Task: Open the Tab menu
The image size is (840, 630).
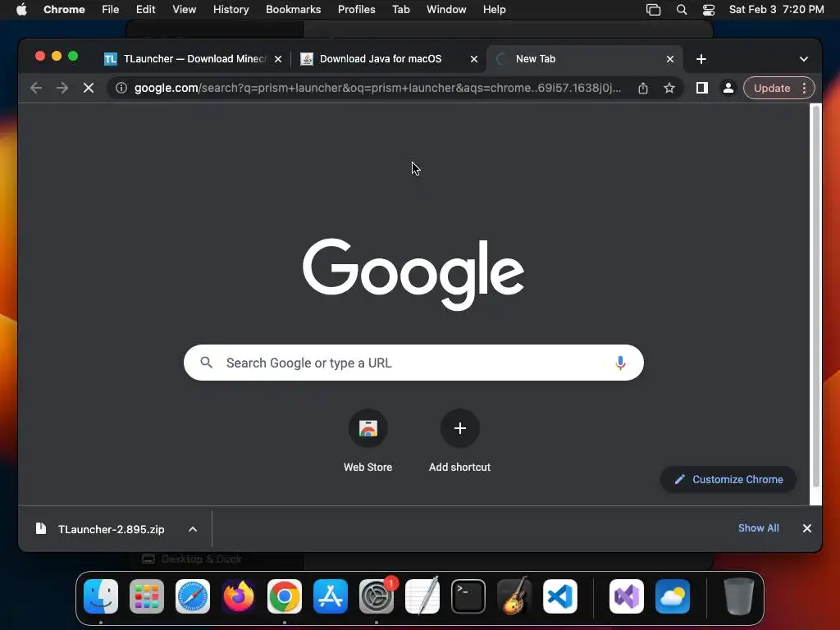Action: pos(400,10)
